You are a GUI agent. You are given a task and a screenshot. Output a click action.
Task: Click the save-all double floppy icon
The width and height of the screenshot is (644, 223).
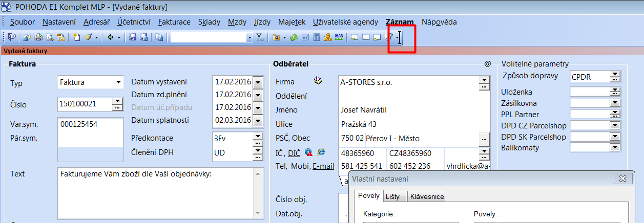pyautogui.click(x=144, y=37)
